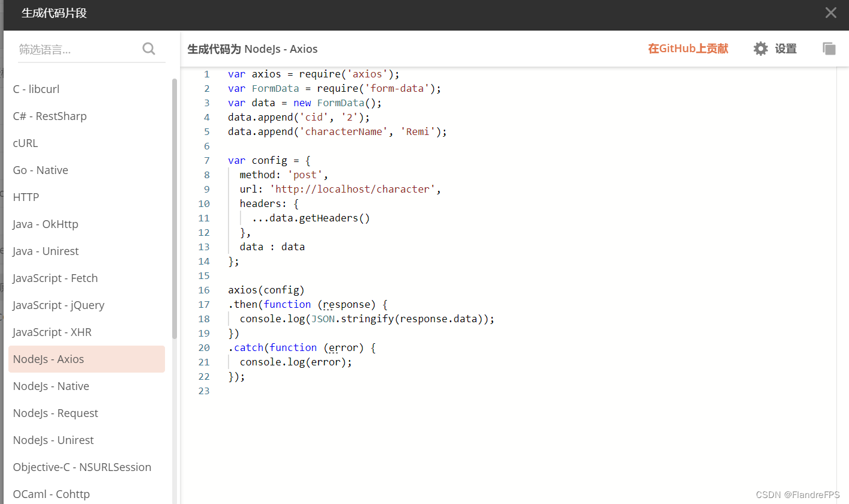Choose NodeJs - Native option

(51, 386)
